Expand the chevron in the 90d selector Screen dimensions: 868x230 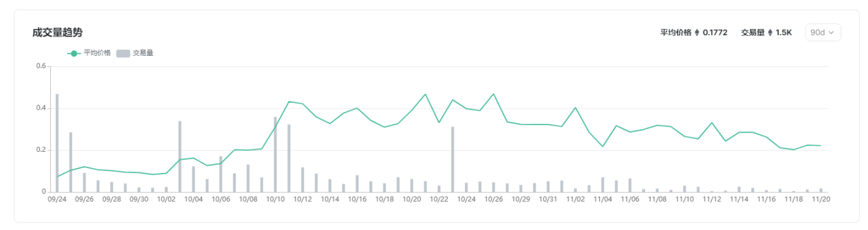pos(831,33)
